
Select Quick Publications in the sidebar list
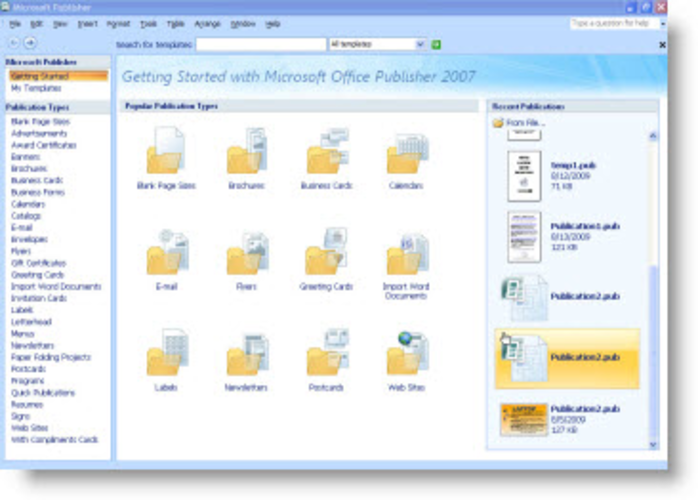tap(43, 393)
